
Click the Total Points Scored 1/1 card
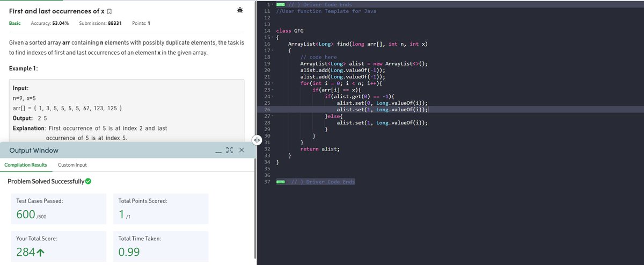160,210
